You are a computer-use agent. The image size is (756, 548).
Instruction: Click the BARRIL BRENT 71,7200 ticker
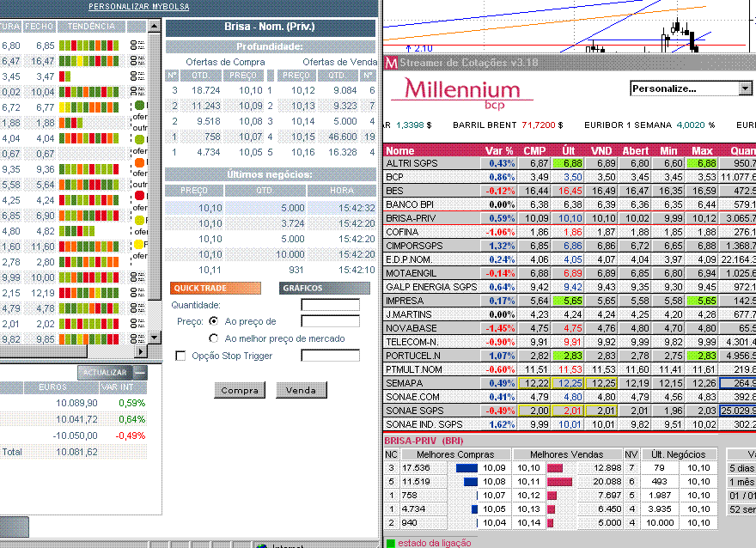point(508,125)
